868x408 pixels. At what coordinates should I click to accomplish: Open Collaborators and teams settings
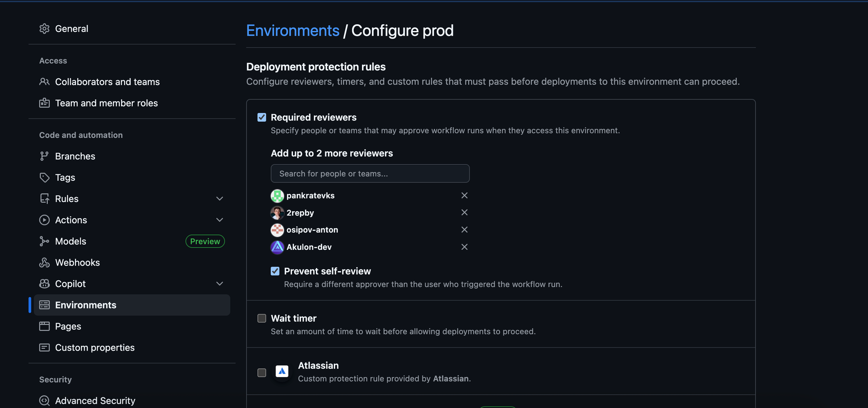pyautogui.click(x=107, y=82)
